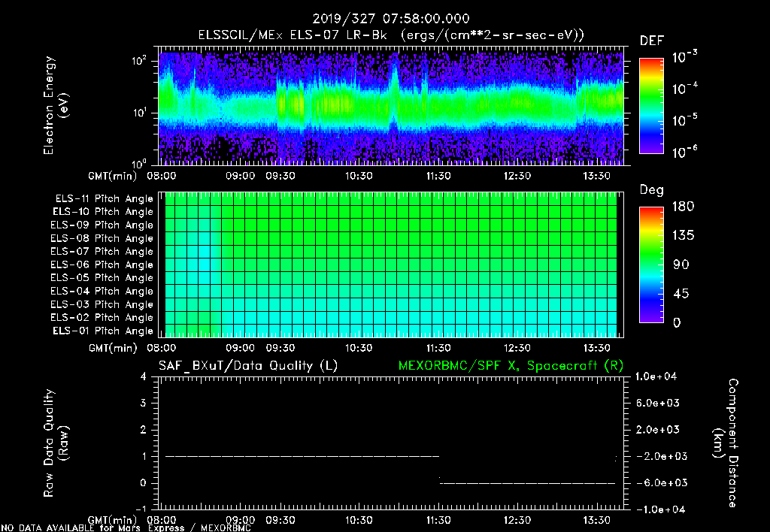Click the data quality line at value 1
770x532 pixels.
point(302,456)
